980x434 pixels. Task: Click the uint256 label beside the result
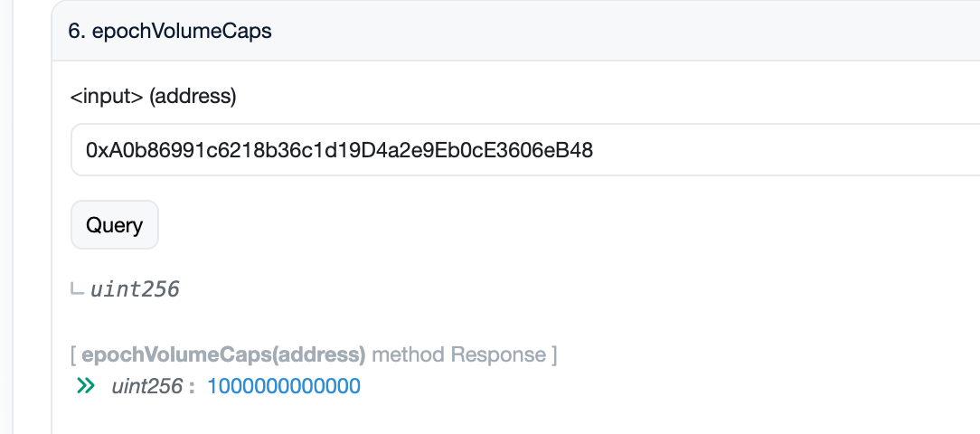[147, 386]
